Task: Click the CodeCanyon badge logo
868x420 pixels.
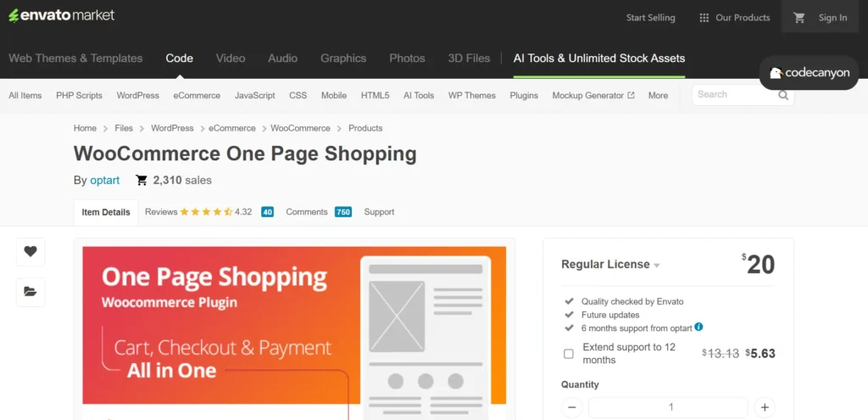Action: tap(809, 73)
